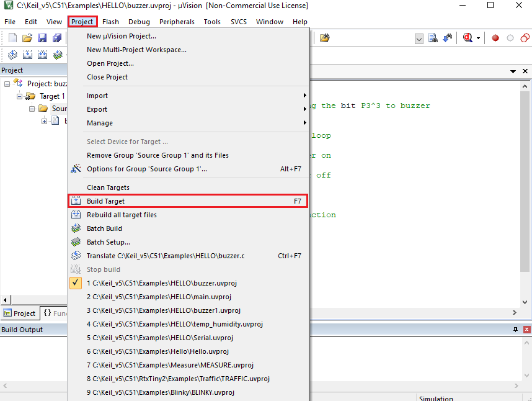The image size is (532, 401).
Task: Open the SVCS menu
Action: click(x=239, y=22)
